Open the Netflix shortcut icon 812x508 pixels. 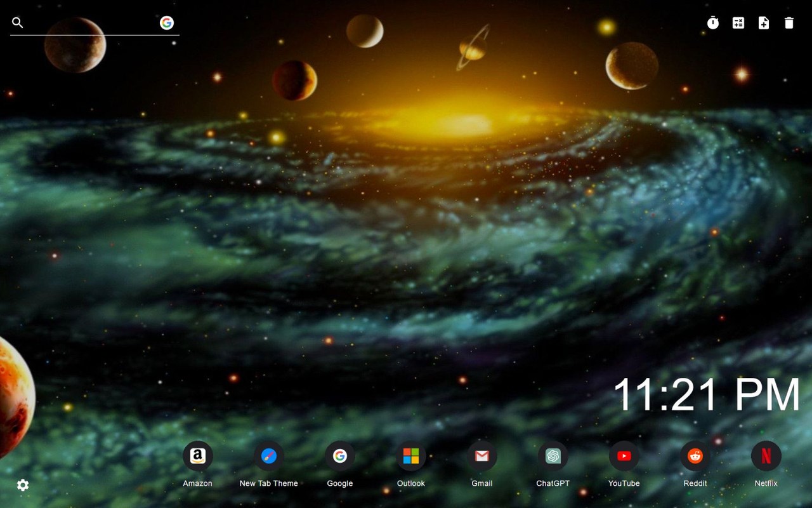coord(766,456)
